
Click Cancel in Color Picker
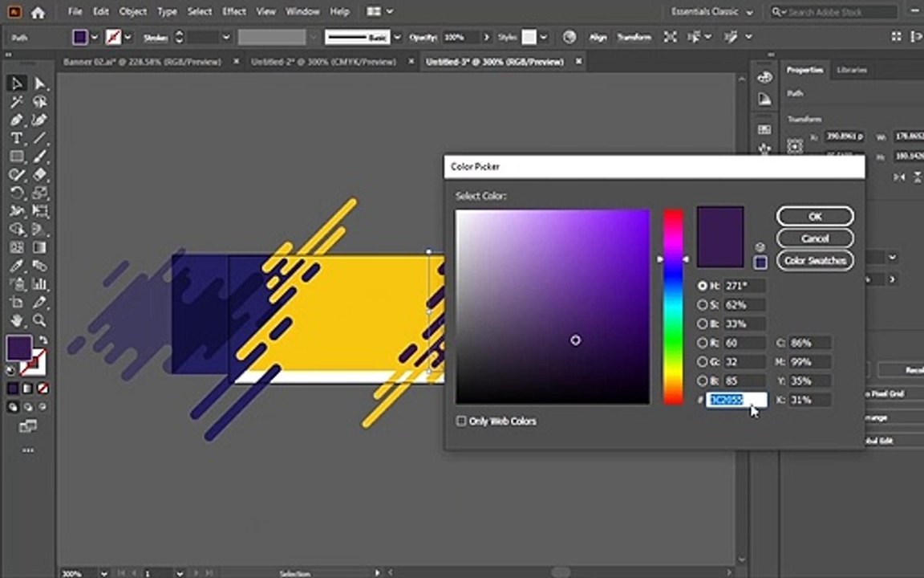click(814, 238)
